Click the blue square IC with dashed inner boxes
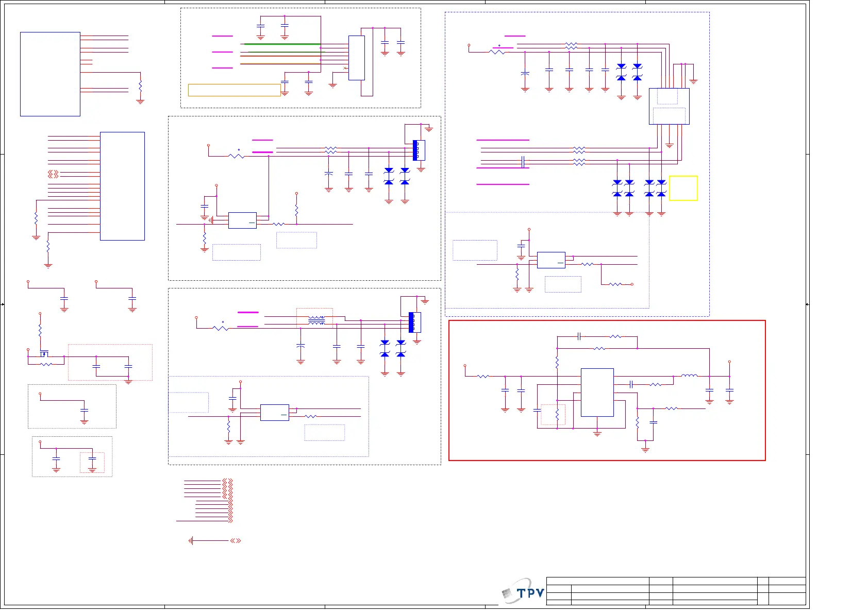The height and width of the screenshot is (613, 868). pyautogui.click(x=669, y=106)
